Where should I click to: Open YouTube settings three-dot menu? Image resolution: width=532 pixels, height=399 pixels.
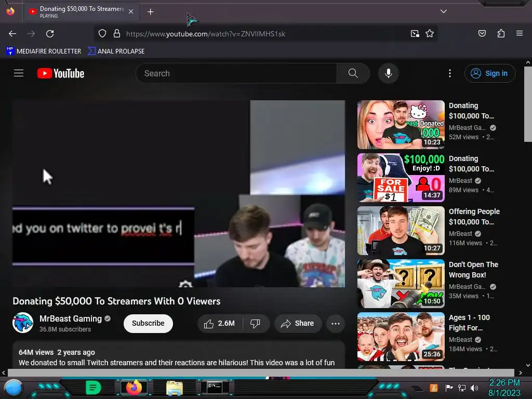[x=449, y=73]
